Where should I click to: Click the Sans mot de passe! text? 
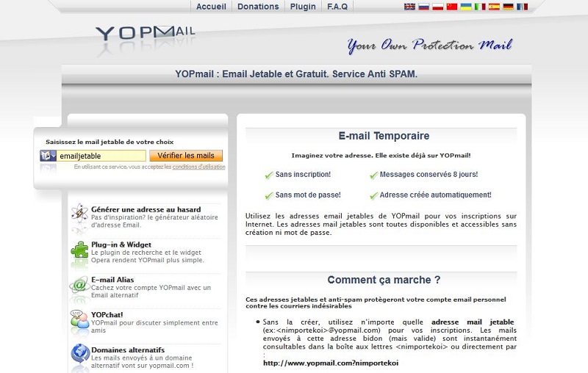tap(308, 195)
